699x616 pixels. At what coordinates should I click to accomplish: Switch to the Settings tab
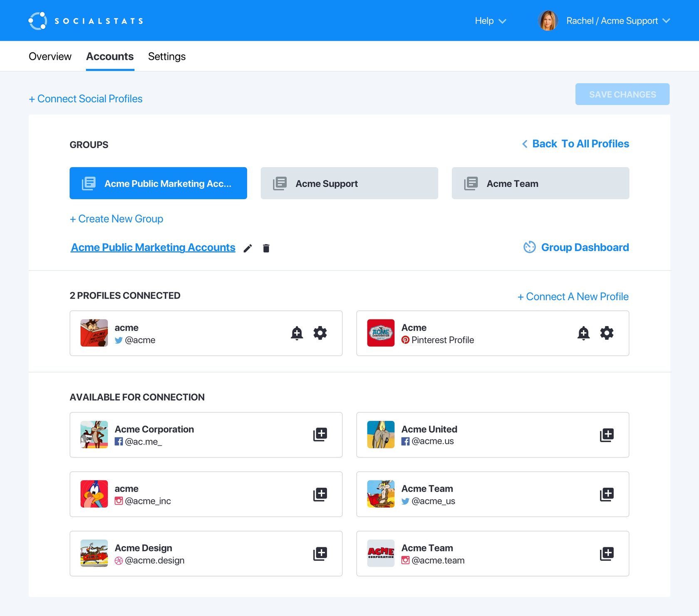click(x=166, y=57)
